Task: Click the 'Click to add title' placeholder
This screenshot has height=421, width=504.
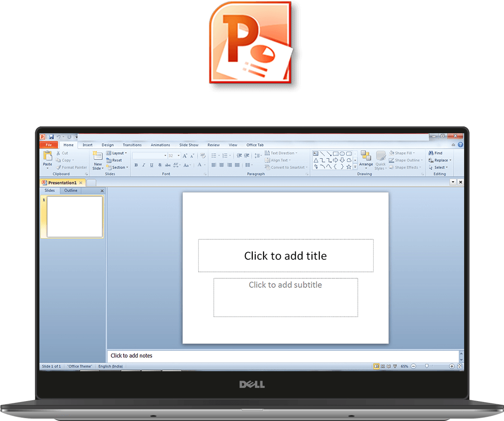Action: pyautogui.click(x=286, y=256)
